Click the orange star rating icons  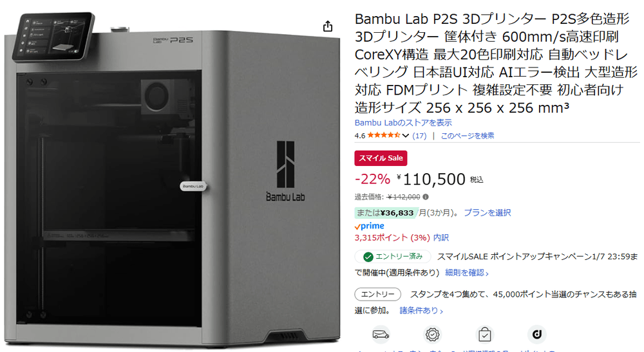(384, 135)
